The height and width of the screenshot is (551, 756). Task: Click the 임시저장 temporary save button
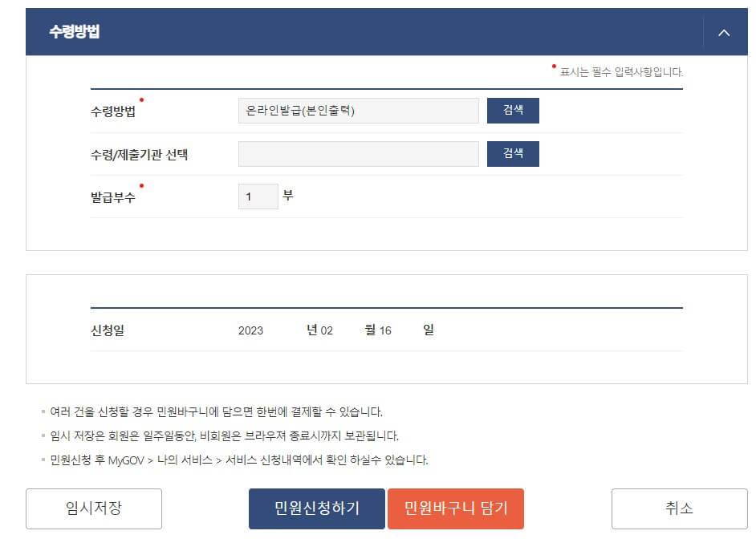(x=94, y=508)
